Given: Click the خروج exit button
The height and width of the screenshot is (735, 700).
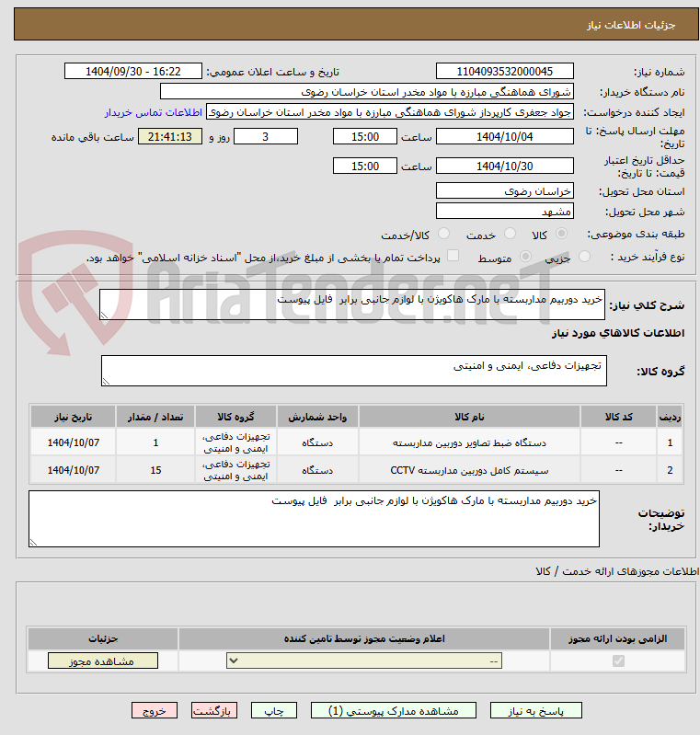Looking at the screenshot, I should coord(155,711).
